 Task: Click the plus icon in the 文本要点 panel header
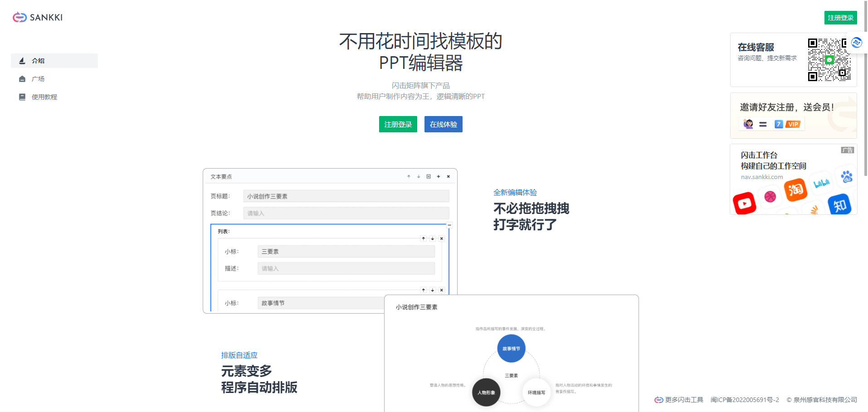coord(438,176)
